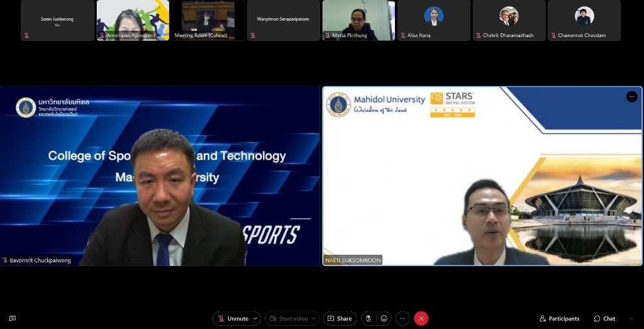The height and width of the screenshot is (329, 644).
Task: Open video options arrow next to Start video
Action: click(314, 318)
